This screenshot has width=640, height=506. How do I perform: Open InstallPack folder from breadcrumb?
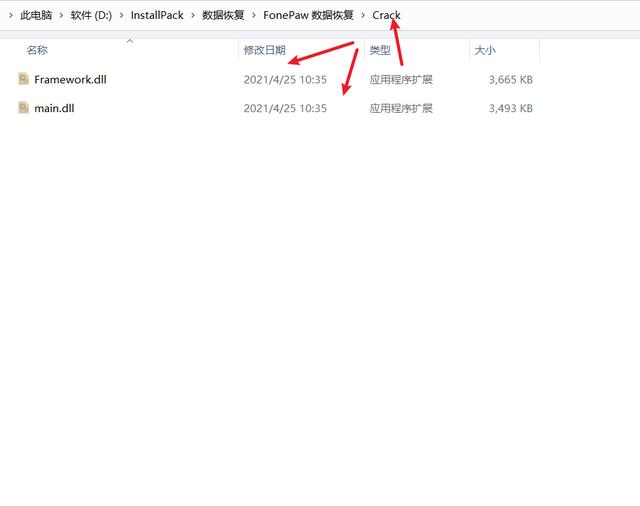157,15
